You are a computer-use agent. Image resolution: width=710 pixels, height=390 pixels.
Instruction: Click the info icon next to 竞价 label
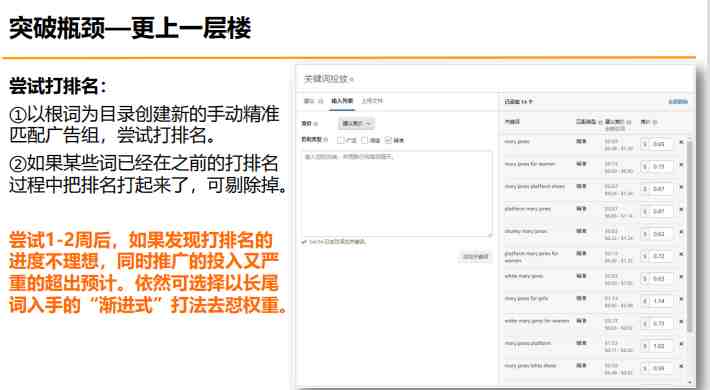(x=316, y=124)
